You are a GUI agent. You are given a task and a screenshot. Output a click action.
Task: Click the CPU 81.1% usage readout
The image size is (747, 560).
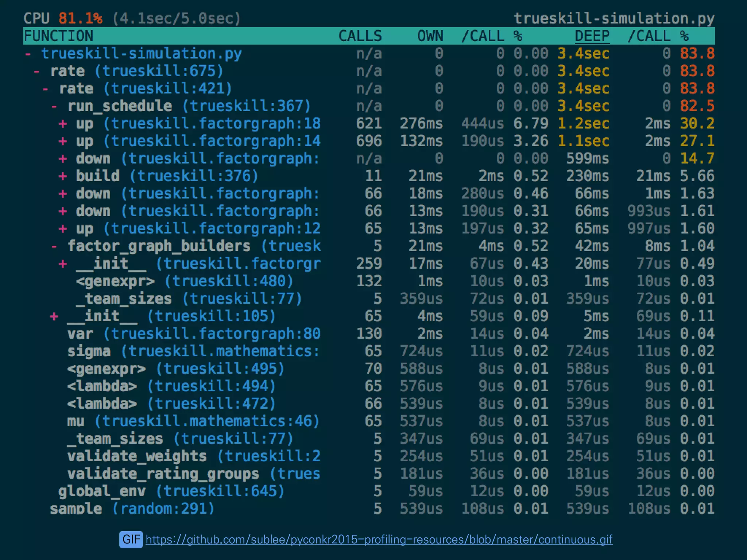click(63, 19)
